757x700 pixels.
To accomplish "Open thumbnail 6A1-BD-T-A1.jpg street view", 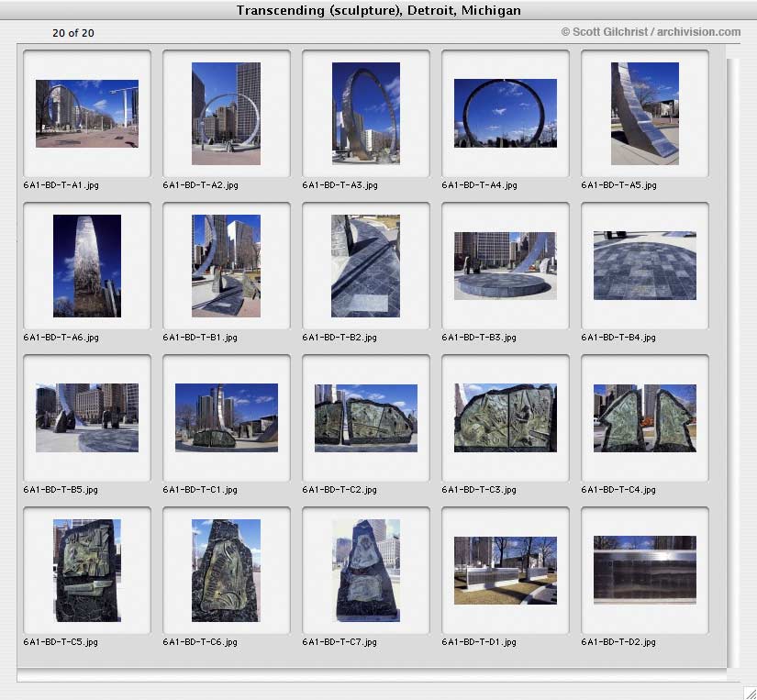I will click(x=87, y=114).
